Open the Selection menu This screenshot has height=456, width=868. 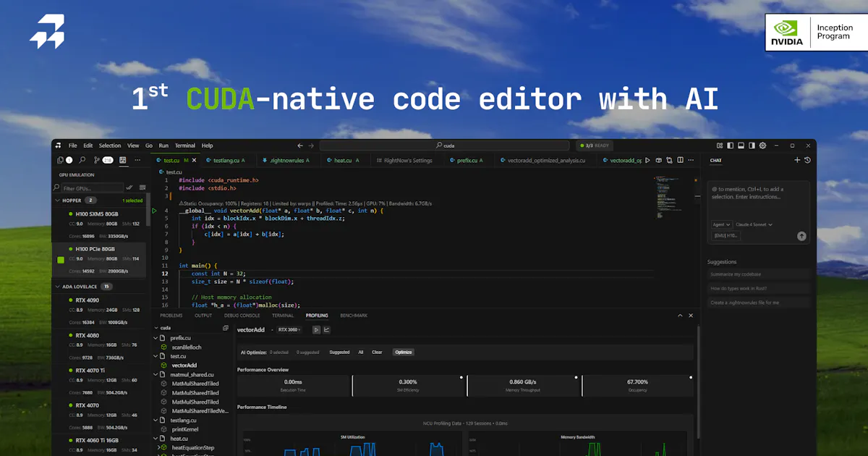(x=110, y=145)
